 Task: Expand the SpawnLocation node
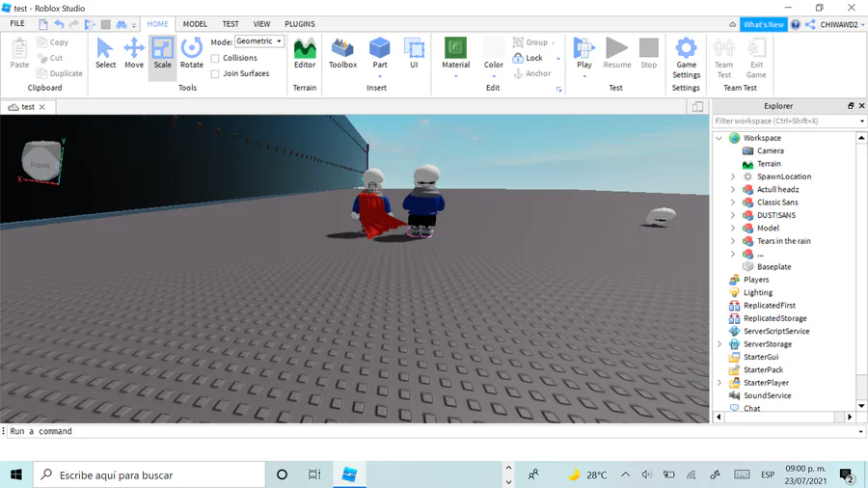coord(733,176)
